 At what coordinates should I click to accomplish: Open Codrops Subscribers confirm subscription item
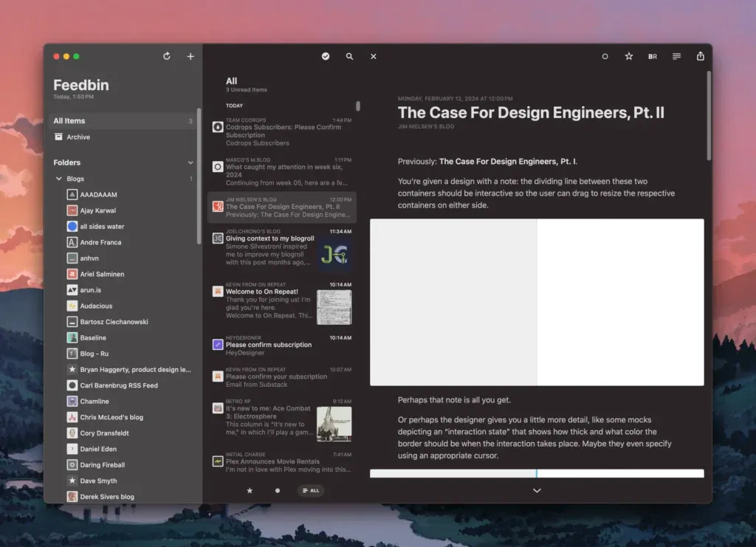coord(282,131)
